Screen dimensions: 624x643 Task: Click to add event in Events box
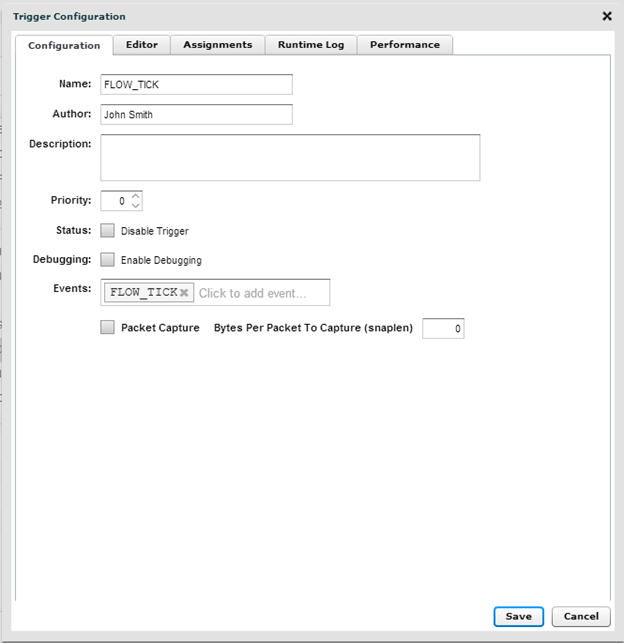click(x=260, y=293)
